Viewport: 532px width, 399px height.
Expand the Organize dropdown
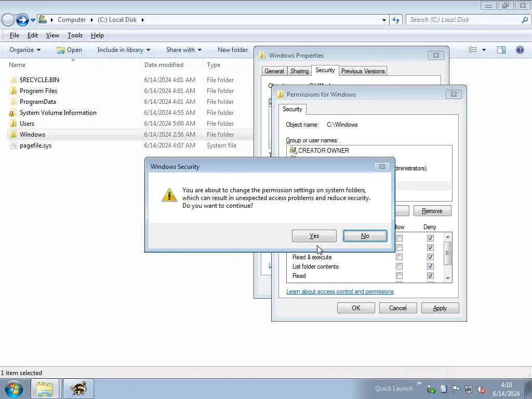coord(25,50)
